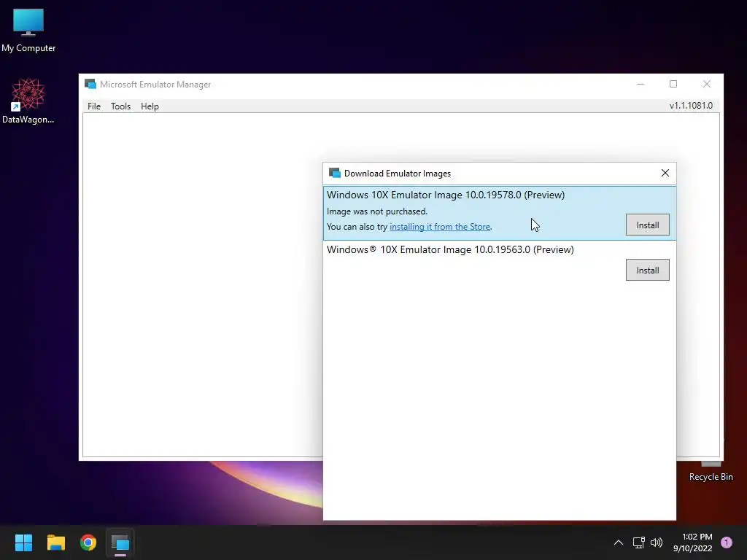The width and height of the screenshot is (747, 560).
Task: Click the Download Emulator Images dialog icon
Action: [x=334, y=173]
